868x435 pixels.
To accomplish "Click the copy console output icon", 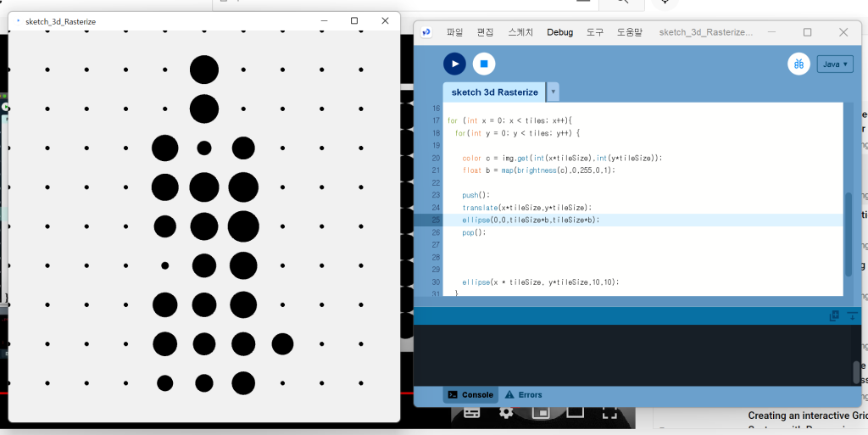I will [834, 315].
